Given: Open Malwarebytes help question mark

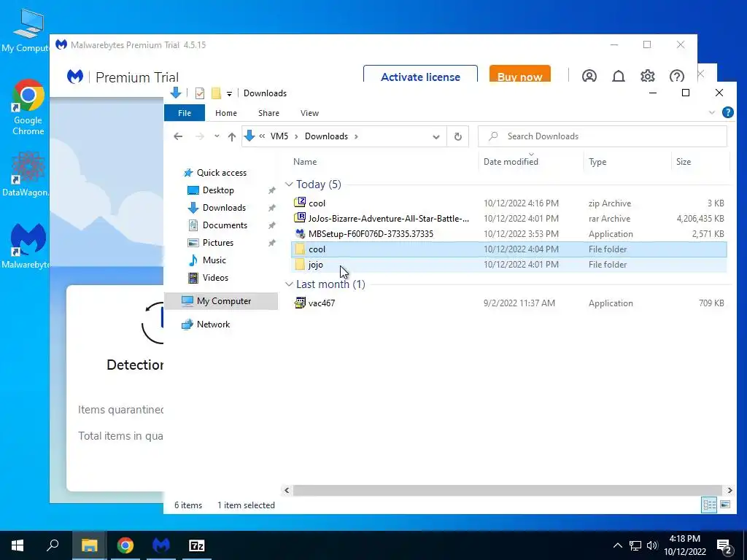Looking at the screenshot, I should coord(676,76).
